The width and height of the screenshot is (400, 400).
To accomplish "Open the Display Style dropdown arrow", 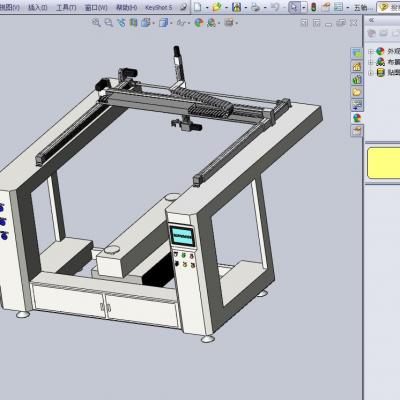I will click(171, 23).
